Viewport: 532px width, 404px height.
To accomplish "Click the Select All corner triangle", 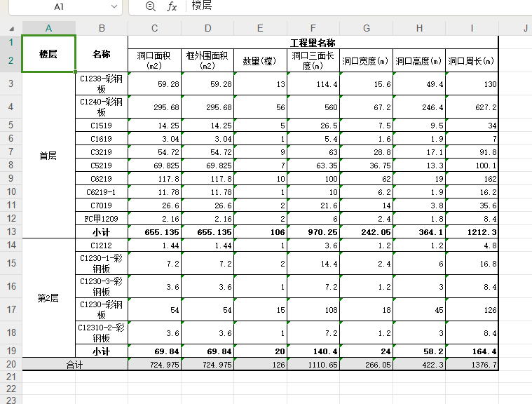I will [11, 29].
